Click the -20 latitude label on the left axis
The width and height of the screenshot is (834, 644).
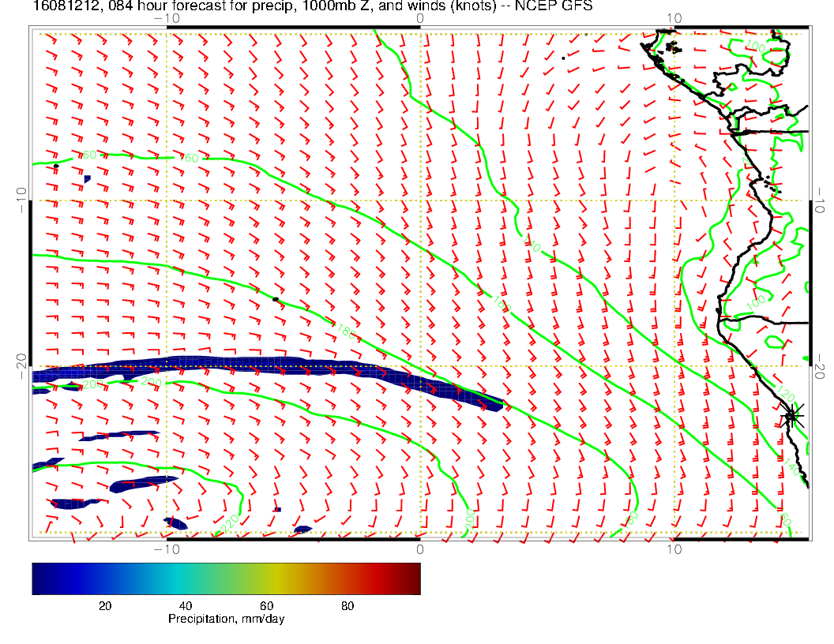coord(21,365)
